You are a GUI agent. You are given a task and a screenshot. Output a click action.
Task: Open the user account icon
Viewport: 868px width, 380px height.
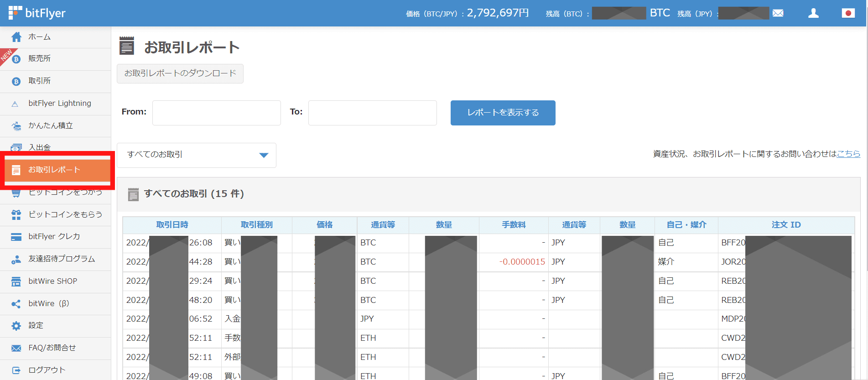[813, 13]
